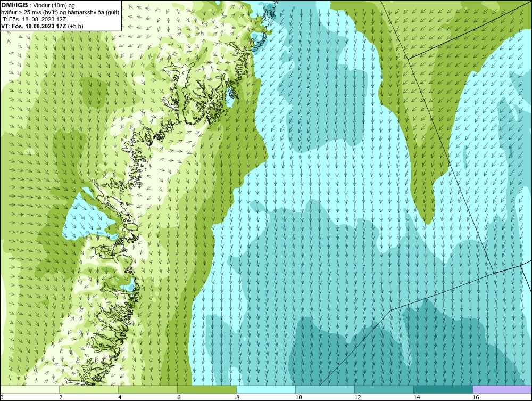Click the legend label '10'
The height and width of the screenshot is (401, 532).
pos(298,397)
